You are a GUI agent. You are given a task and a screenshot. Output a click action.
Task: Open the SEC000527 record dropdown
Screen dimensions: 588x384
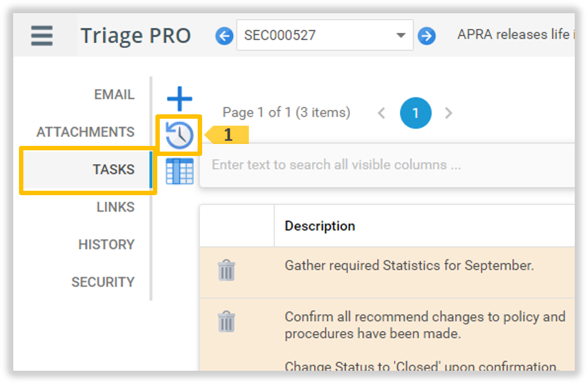[x=400, y=35]
